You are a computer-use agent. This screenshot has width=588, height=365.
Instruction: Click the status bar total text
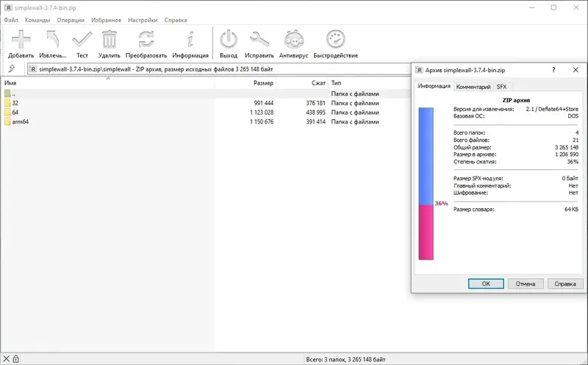click(x=345, y=359)
